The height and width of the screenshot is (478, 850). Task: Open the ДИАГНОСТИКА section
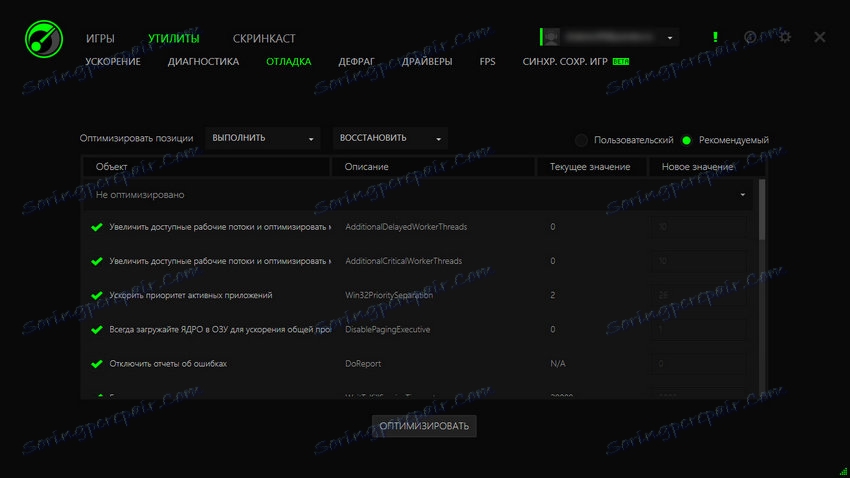[203, 62]
